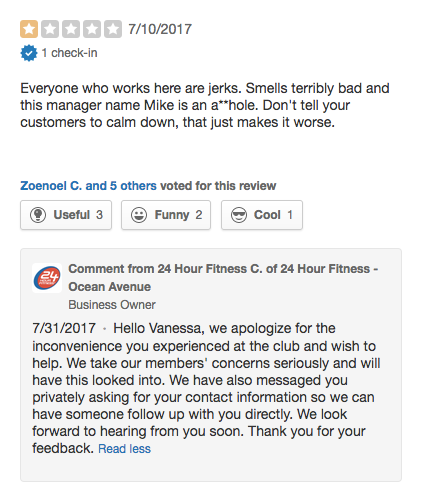Viewport: 422px width, 502px height.
Task: Click the blue check-in badge icon
Action: [x=29, y=53]
